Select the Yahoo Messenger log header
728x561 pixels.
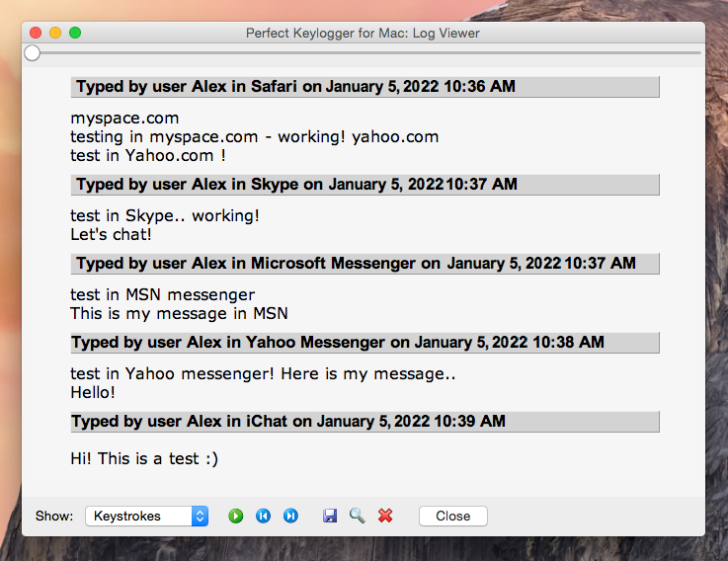coord(364,343)
